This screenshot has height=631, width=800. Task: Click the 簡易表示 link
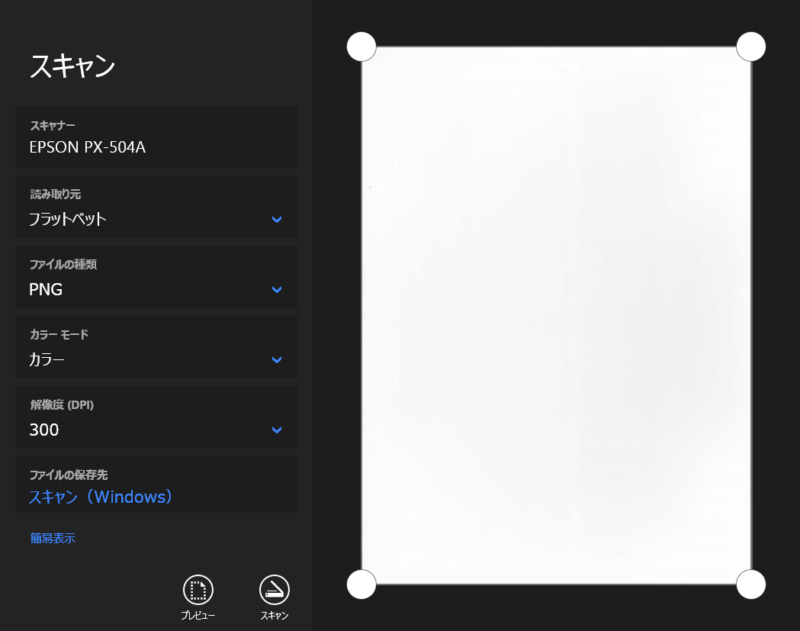pyautogui.click(x=53, y=538)
